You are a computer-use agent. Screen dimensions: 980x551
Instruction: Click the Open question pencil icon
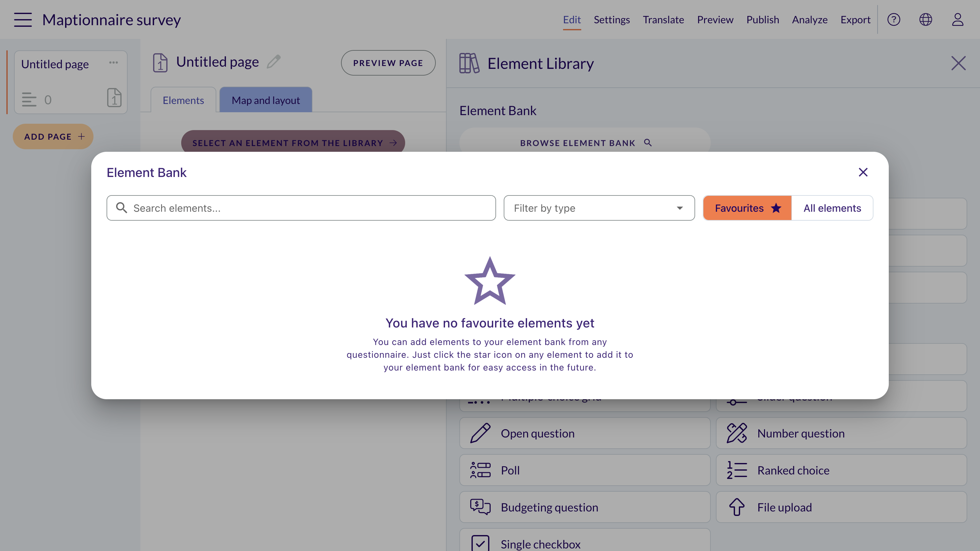pos(480,433)
